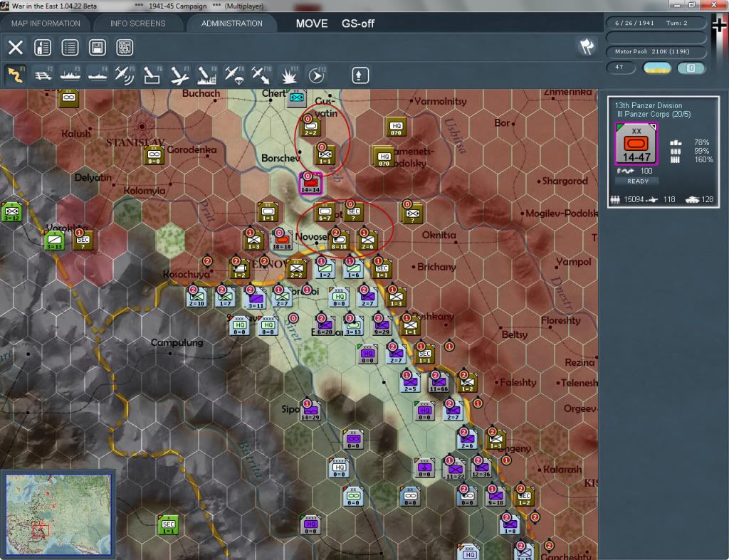This screenshot has width=729, height=560.
Task: Open the hotkeys grid icon
Action: [125, 48]
